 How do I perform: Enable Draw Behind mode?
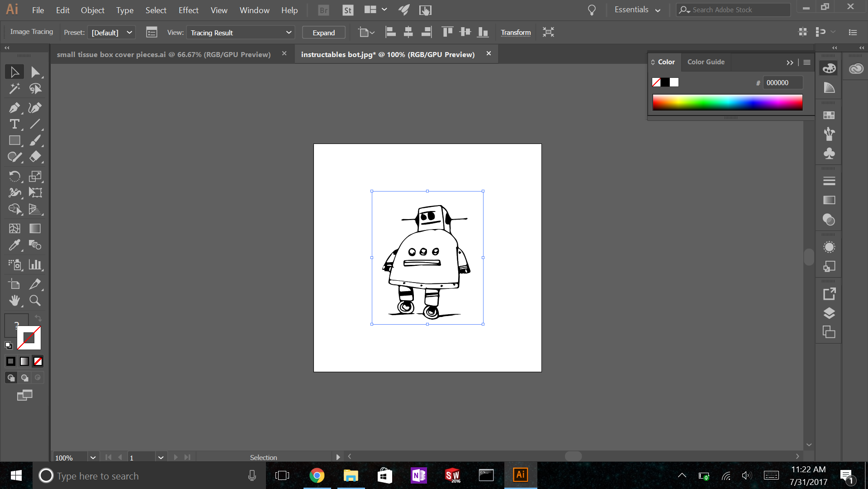click(x=25, y=378)
